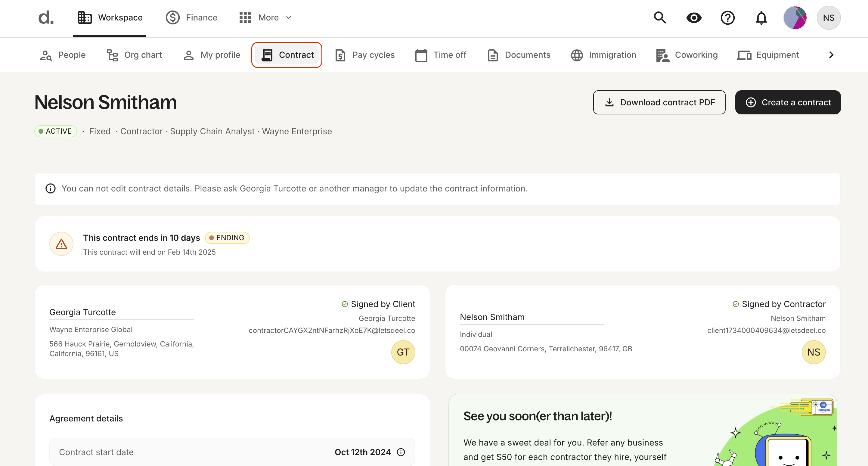Click 'This contract will end on Feb 14th 2025'
The image size is (868, 466).
click(149, 252)
